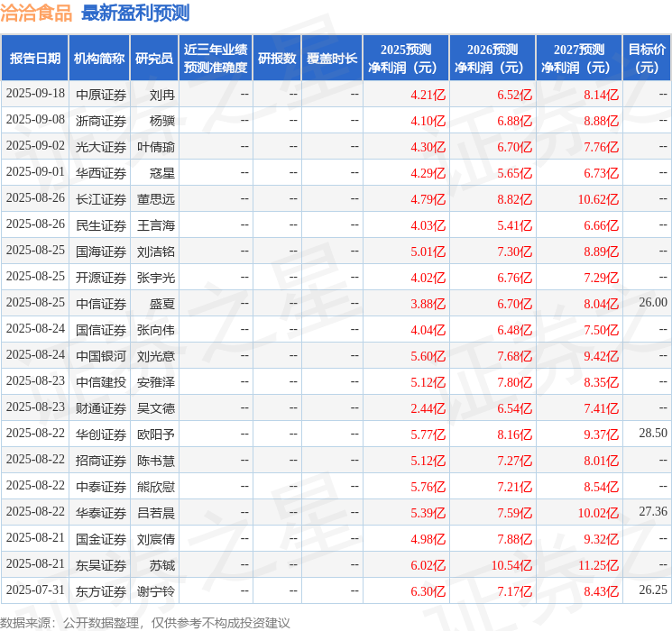Screen dimensions: 672x631
Task: Click the 2025预测净利润 column header
Action: (406, 58)
